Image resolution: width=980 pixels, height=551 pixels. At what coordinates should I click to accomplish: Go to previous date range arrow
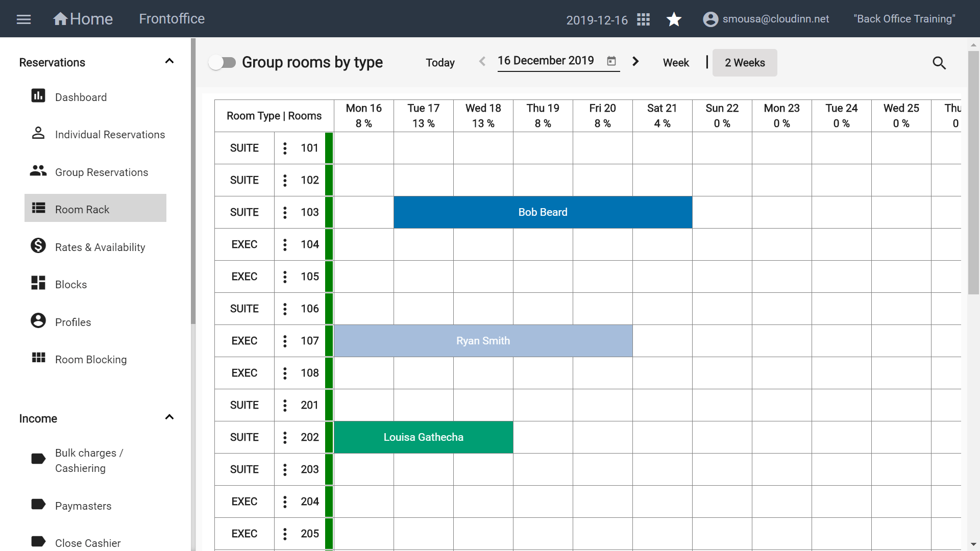(482, 61)
